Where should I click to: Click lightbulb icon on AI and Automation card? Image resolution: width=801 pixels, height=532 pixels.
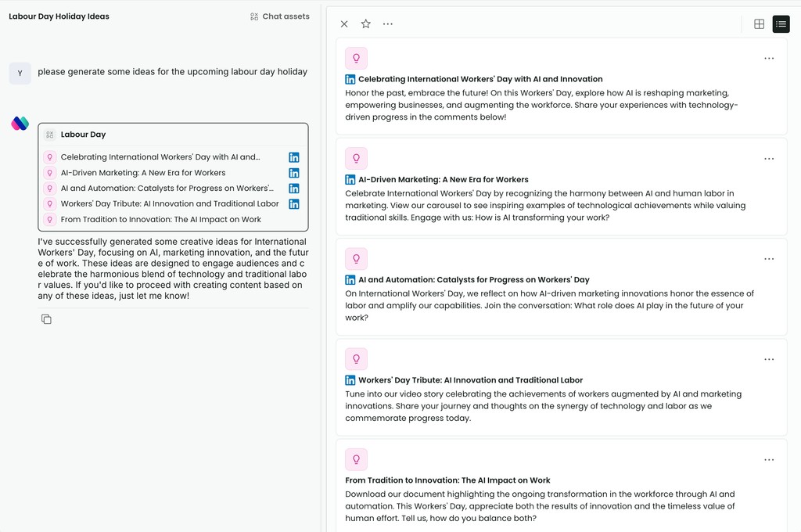[x=357, y=259]
